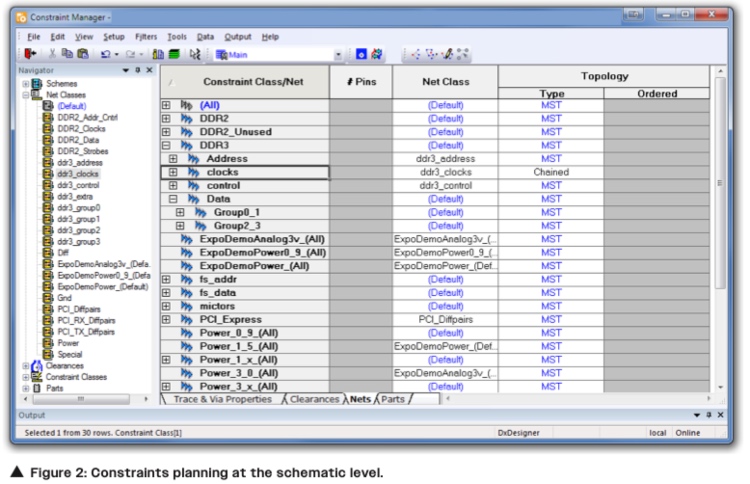Collapse the DDR3 constraint class row
Screen dimensions: 750x484
point(166,145)
